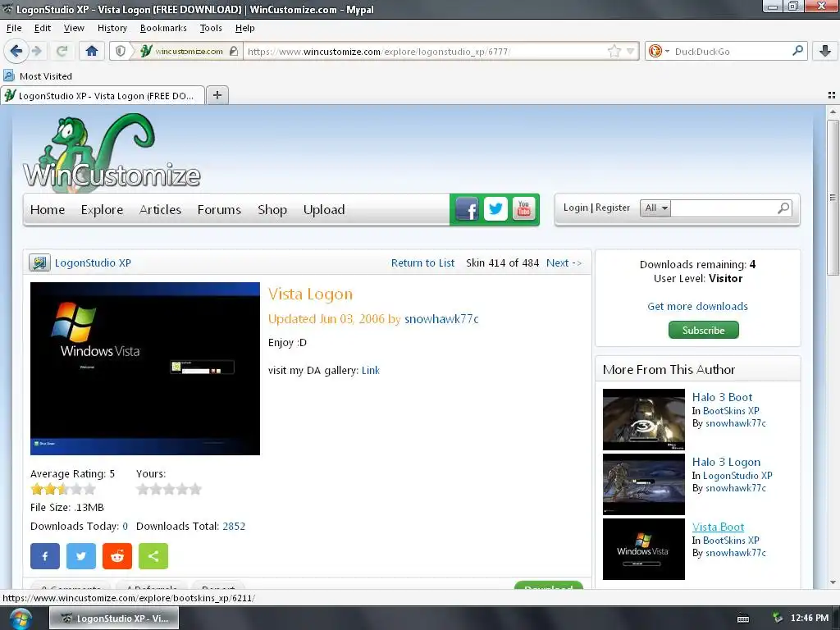Open the Shop navigation item

(272, 209)
